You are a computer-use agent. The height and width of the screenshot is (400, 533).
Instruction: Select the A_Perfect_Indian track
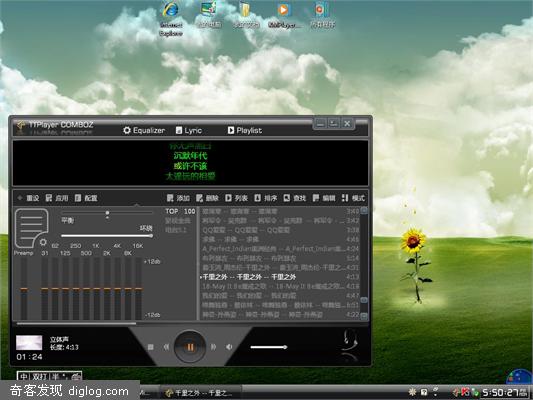click(279, 249)
